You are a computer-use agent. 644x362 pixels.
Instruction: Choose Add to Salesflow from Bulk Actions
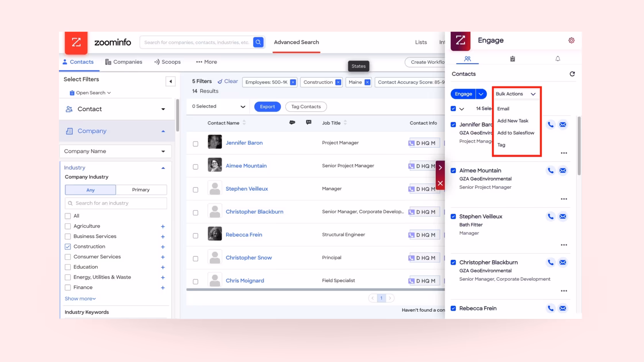pos(515,133)
